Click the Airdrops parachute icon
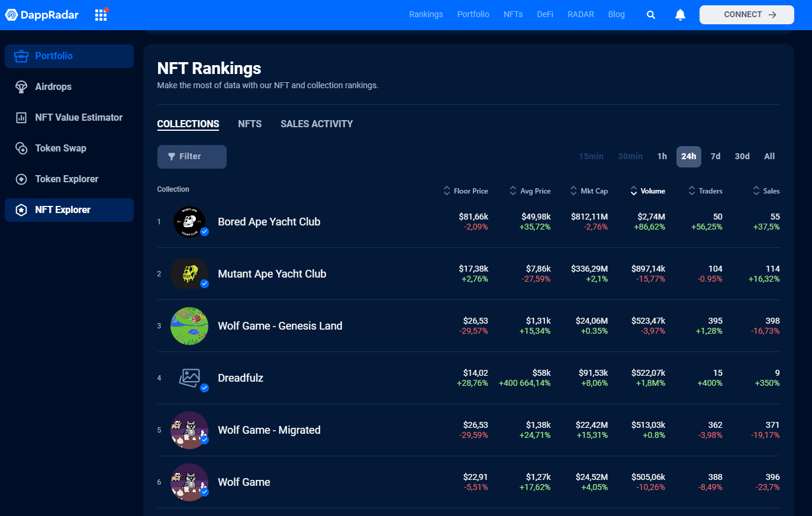 [x=21, y=87]
